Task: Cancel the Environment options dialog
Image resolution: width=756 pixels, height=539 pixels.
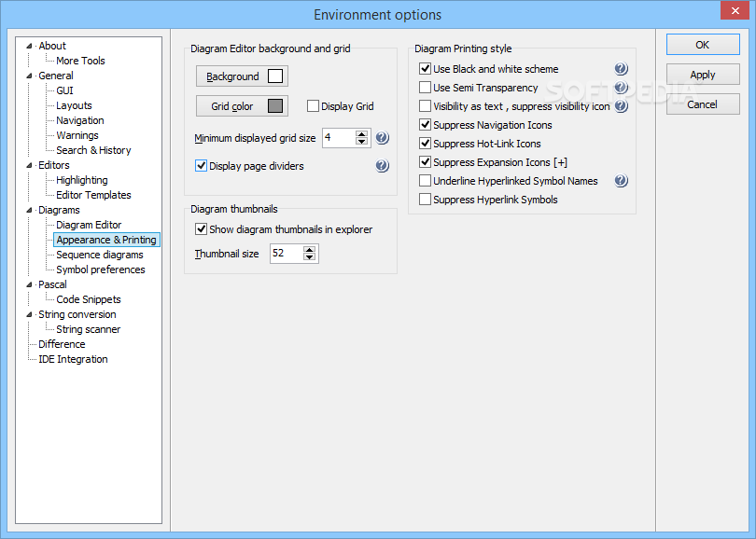Action: pos(703,104)
